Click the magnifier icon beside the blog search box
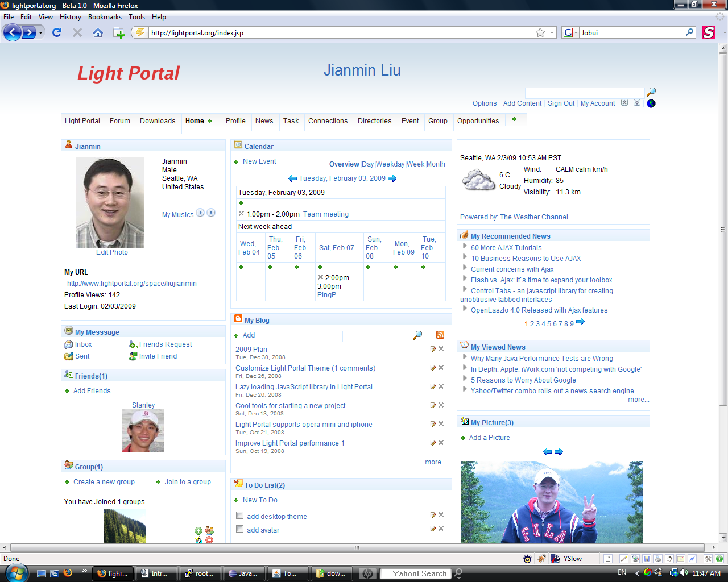The height and width of the screenshot is (582, 728). pyautogui.click(x=417, y=335)
